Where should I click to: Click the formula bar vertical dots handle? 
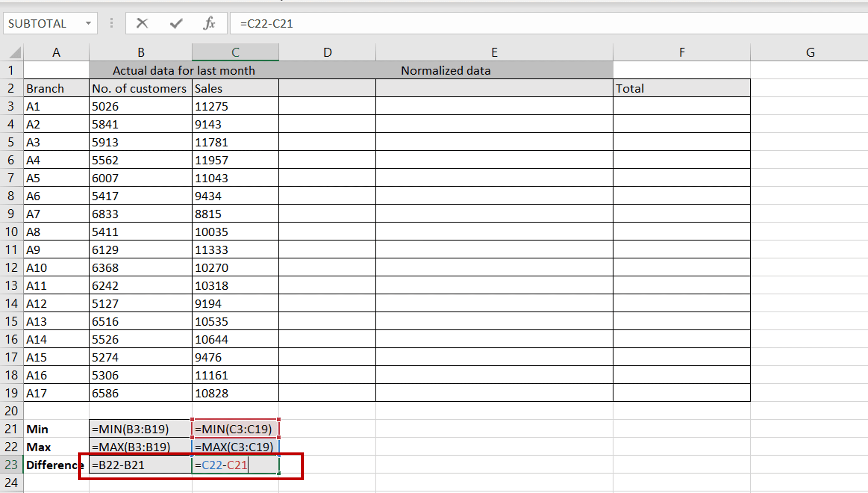tap(111, 23)
